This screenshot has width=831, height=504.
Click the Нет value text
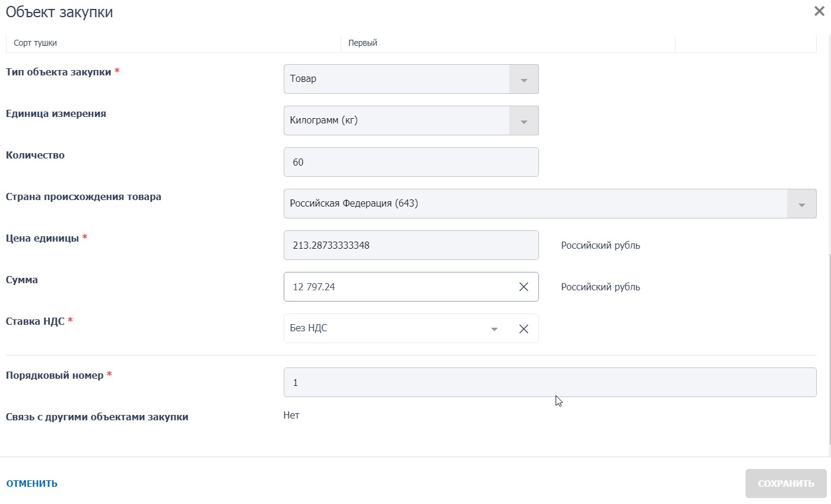[x=291, y=415]
